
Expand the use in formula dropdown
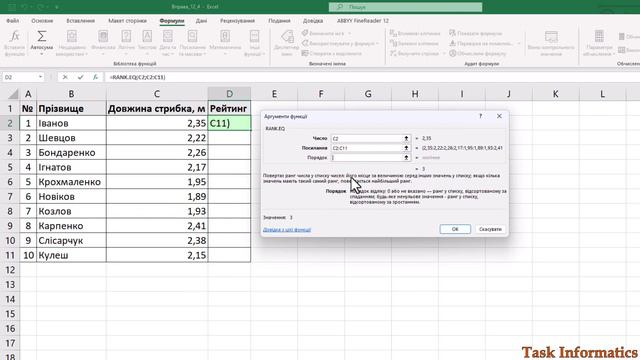377,43
